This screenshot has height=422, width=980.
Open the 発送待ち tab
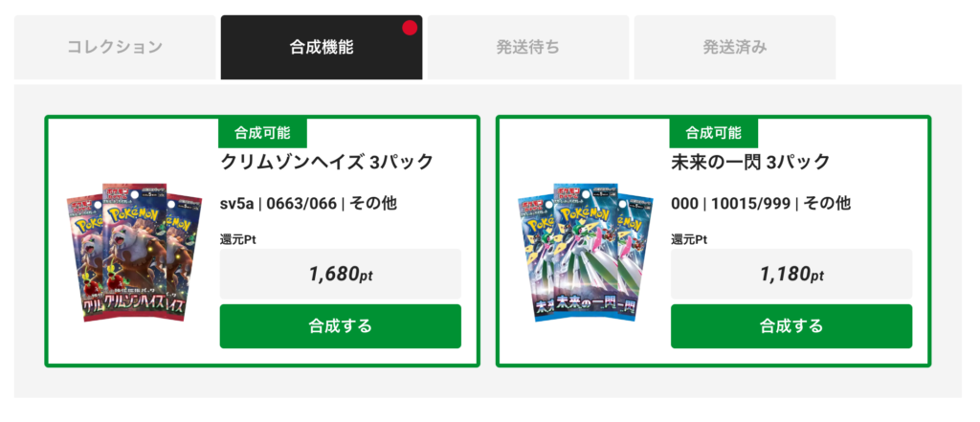[x=528, y=48]
